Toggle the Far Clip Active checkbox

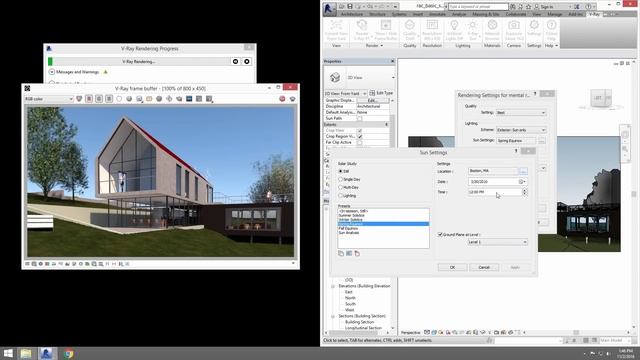pyautogui.click(x=360, y=142)
